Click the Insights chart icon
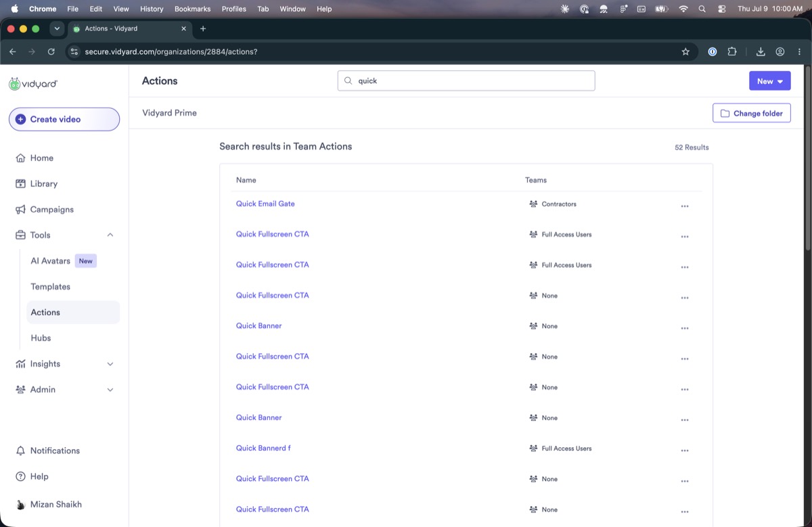This screenshot has height=527, width=812. 20,364
